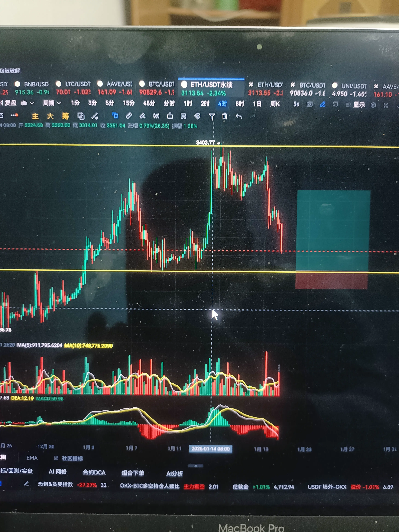399x532 pixels.
Task: Click the filter funnel icon
Action: coord(212,117)
